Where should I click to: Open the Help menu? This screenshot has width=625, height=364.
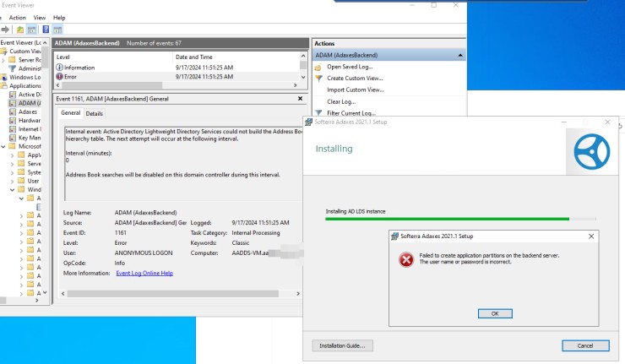(x=59, y=18)
